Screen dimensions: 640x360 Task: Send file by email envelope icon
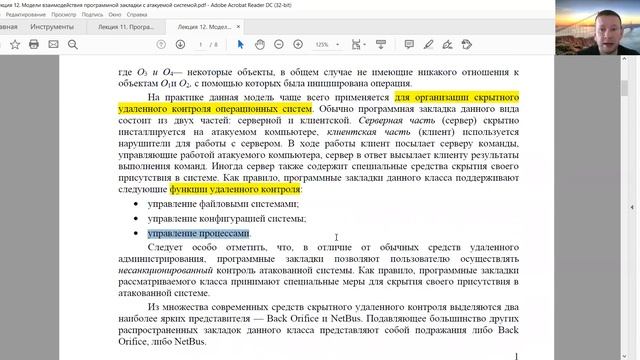pos(53,44)
